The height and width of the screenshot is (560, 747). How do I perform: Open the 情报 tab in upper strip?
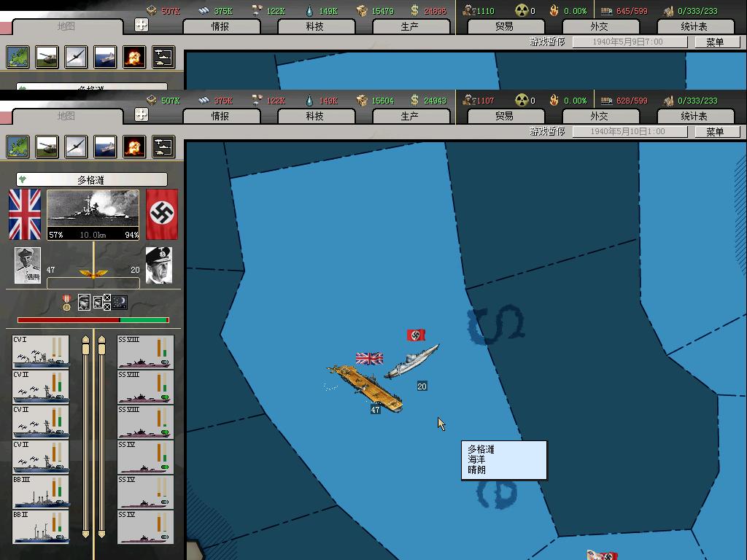[x=222, y=26]
